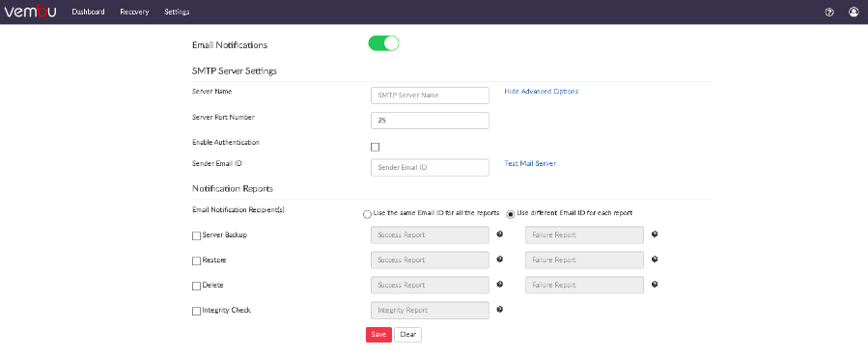
Task: Focus the SMTP Server Name field
Action: pyautogui.click(x=430, y=96)
